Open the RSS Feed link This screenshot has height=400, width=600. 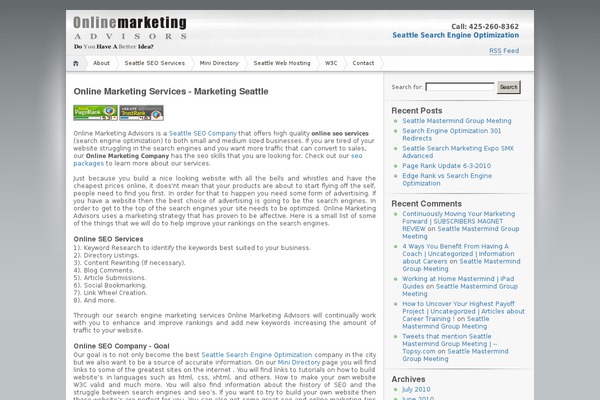pyautogui.click(x=504, y=51)
